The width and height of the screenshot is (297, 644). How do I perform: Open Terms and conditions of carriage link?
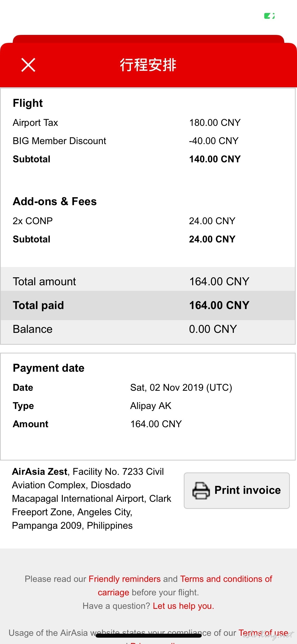tap(185, 586)
